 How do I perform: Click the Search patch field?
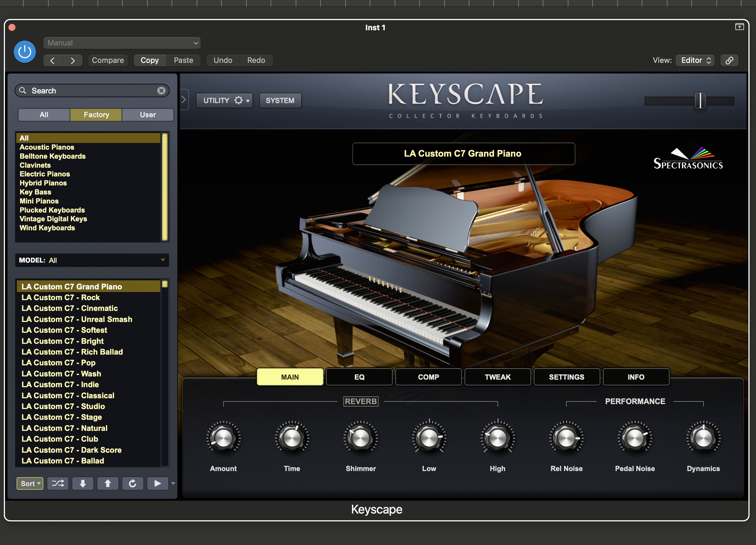click(92, 91)
